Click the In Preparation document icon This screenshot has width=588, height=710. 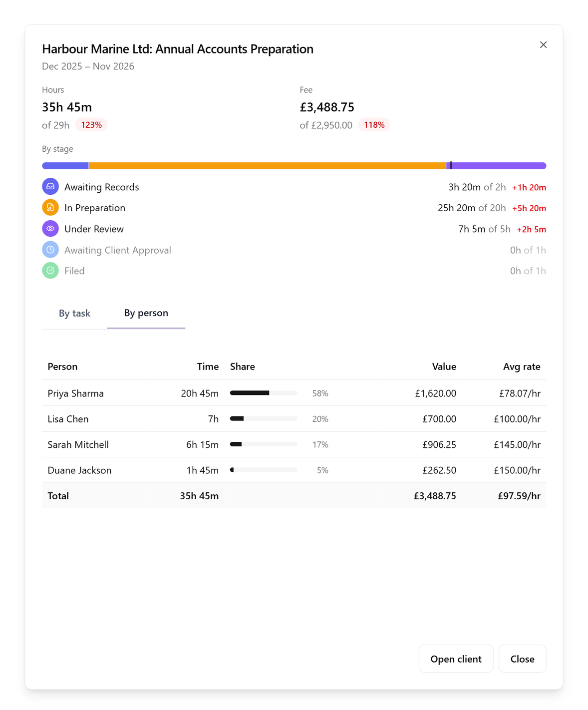(x=50, y=208)
